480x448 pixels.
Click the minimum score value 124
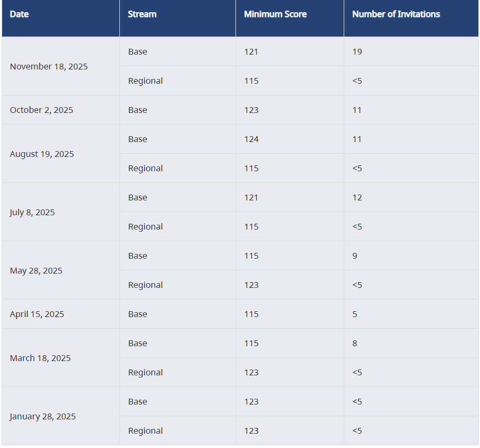coord(251,139)
